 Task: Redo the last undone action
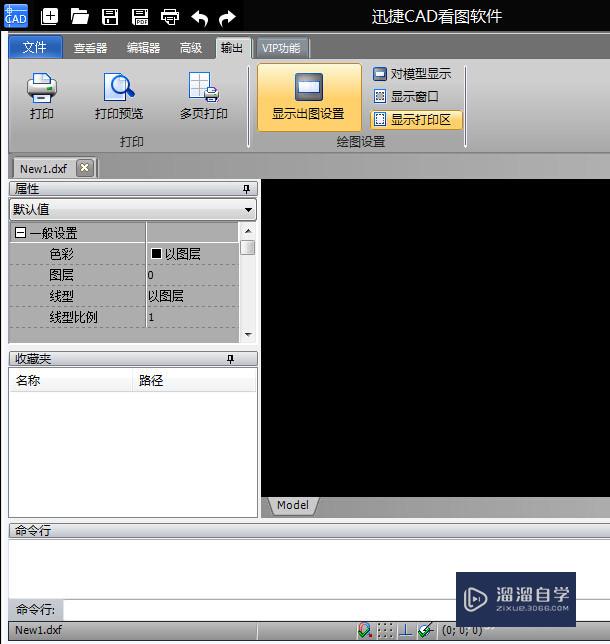pyautogui.click(x=227, y=18)
